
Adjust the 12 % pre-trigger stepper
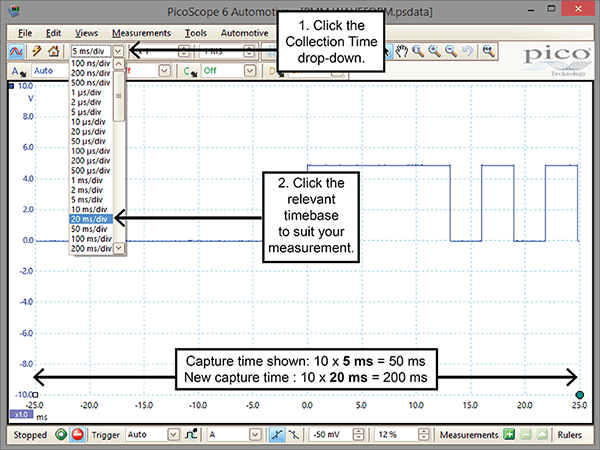point(424,435)
